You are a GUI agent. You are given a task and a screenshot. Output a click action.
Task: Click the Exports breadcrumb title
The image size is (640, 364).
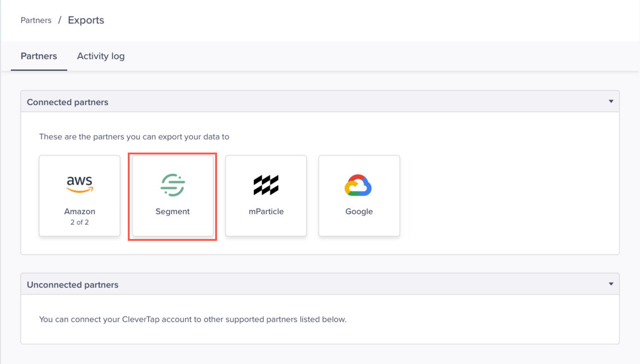click(86, 20)
